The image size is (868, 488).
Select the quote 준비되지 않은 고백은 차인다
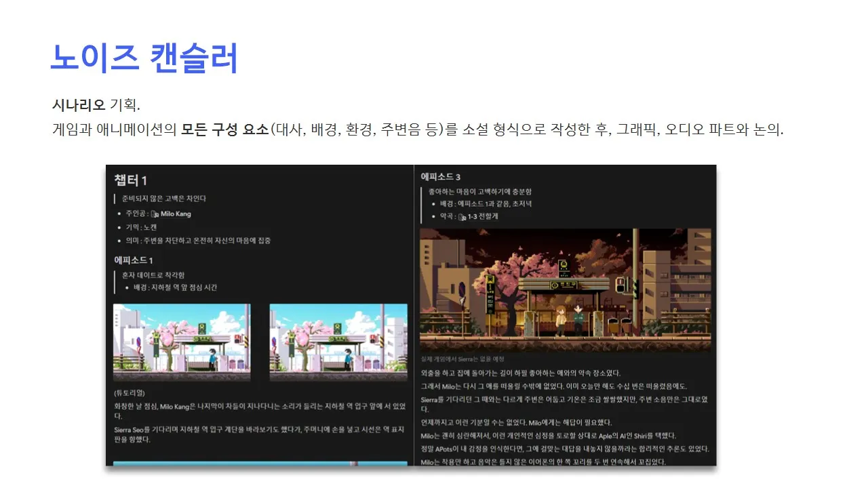point(163,199)
